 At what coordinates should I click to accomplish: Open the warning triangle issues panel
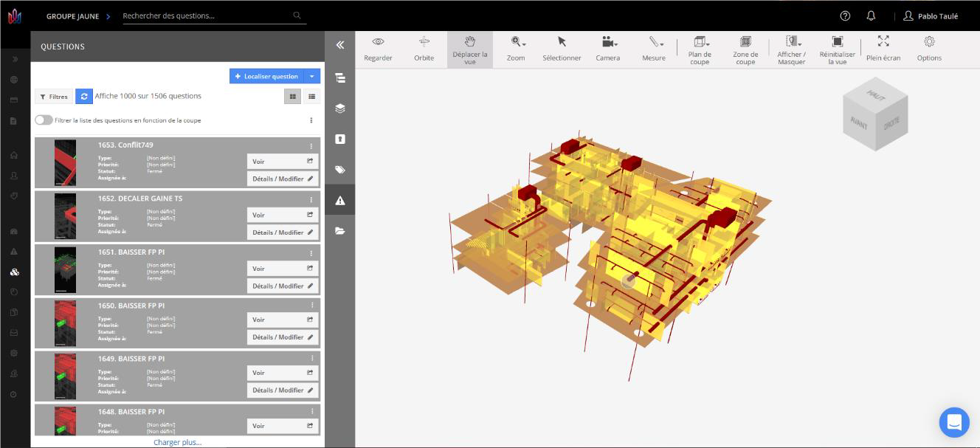point(340,200)
